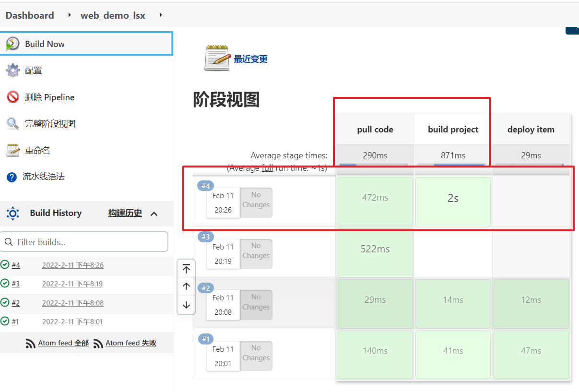Screen dimensions: 579x392
Task: Jump to top of build history arrow
Action: (x=186, y=269)
